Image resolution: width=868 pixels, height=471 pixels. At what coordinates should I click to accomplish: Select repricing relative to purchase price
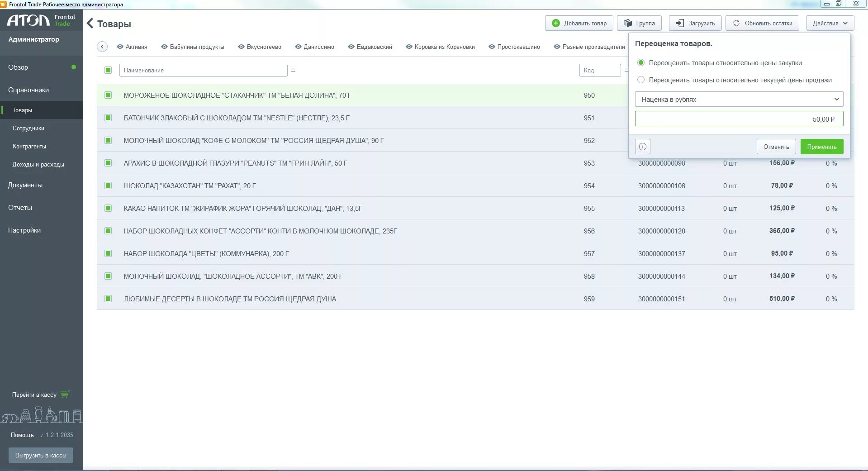coord(641,62)
